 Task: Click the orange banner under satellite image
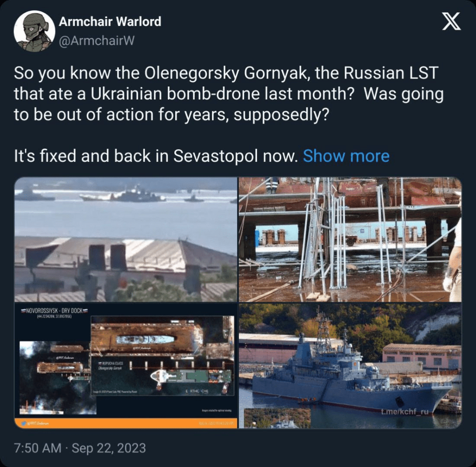126,423
